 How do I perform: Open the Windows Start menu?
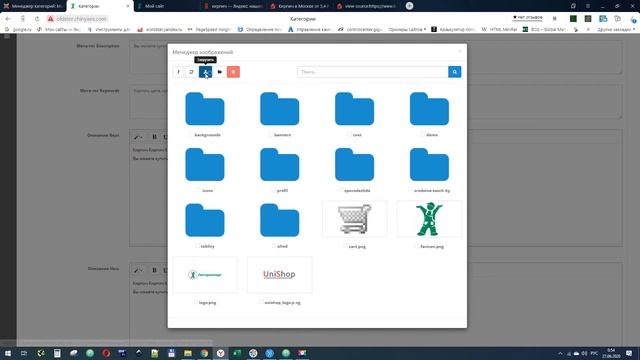(x=8, y=353)
